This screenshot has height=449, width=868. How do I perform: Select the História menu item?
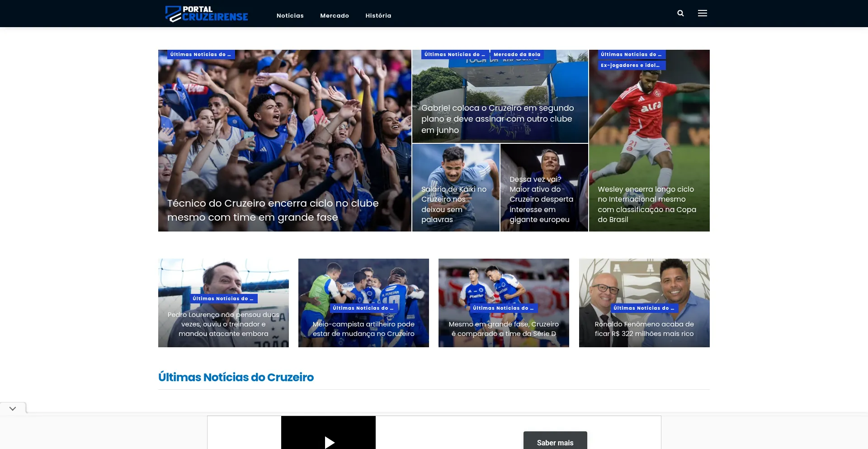[378, 16]
